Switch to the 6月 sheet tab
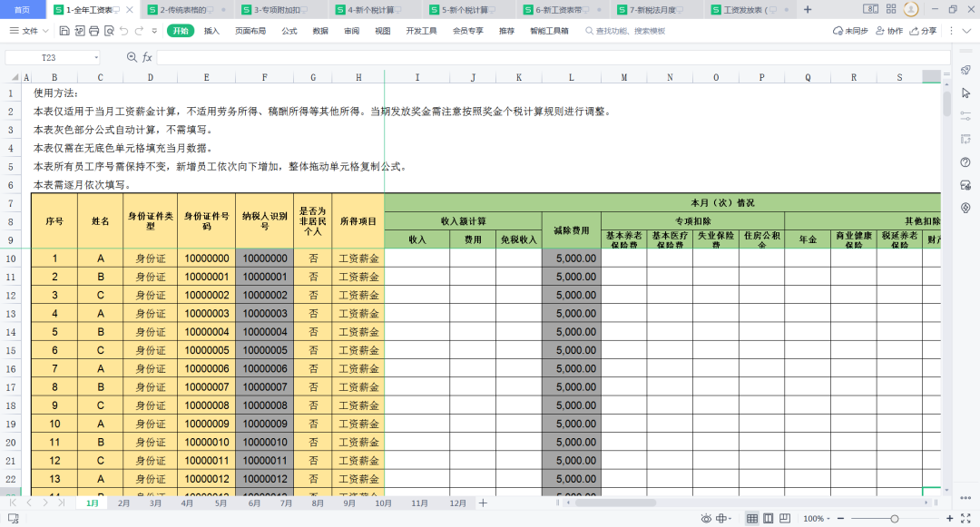Screen dimensions: 980x527 [x=254, y=503]
